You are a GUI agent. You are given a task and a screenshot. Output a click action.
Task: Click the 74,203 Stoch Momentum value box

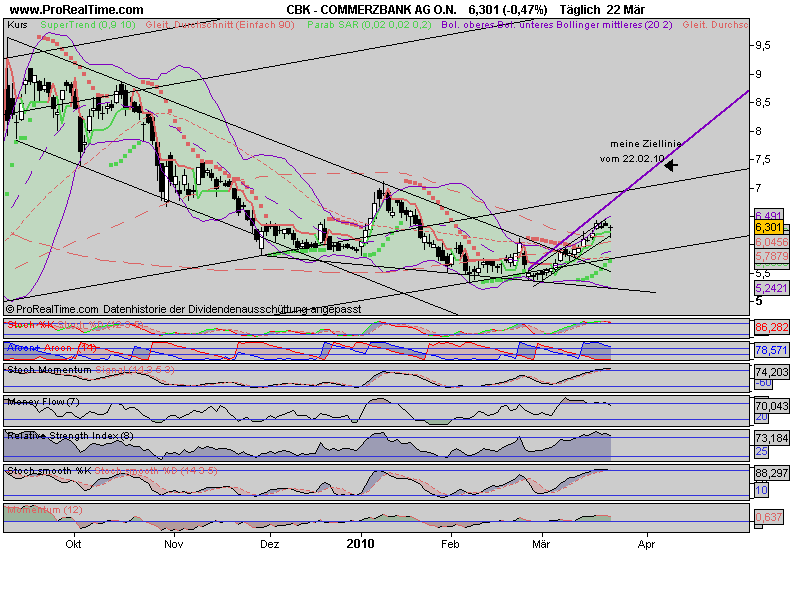tap(771, 372)
